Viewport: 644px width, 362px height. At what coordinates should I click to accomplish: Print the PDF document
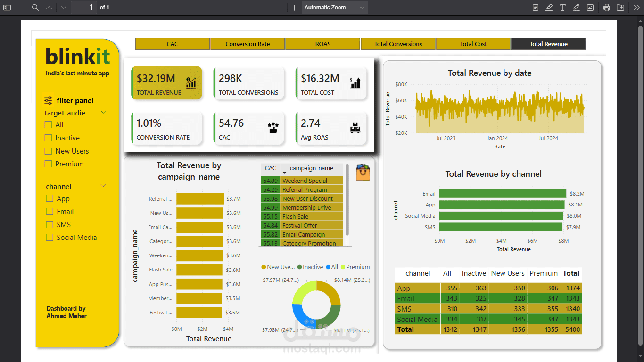click(607, 8)
